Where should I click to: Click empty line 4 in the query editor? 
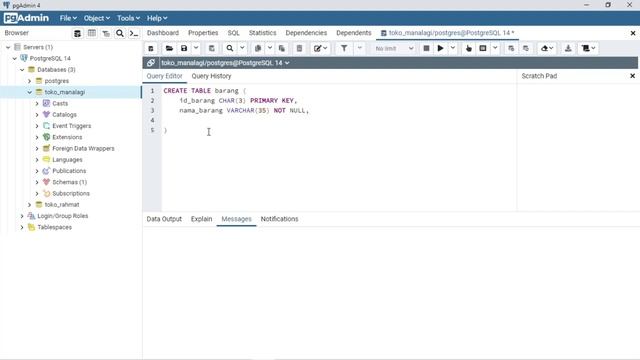pos(339,120)
